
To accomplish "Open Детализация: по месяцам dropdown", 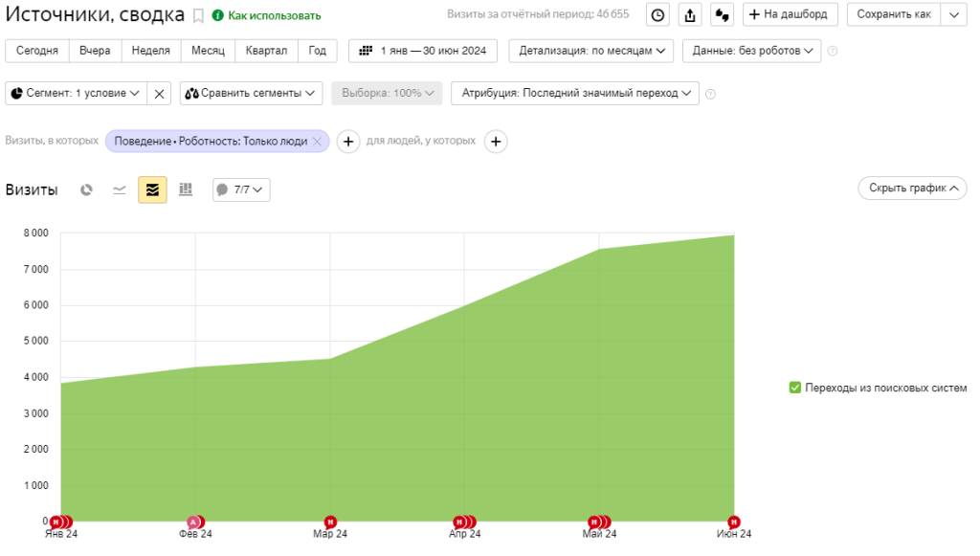I will click(x=590, y=51).
